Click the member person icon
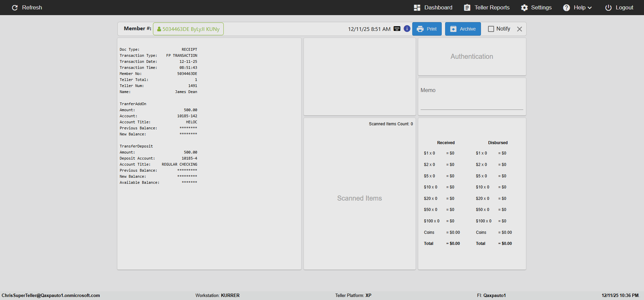This screenshot has width=644, height=300. click(159, 29)
